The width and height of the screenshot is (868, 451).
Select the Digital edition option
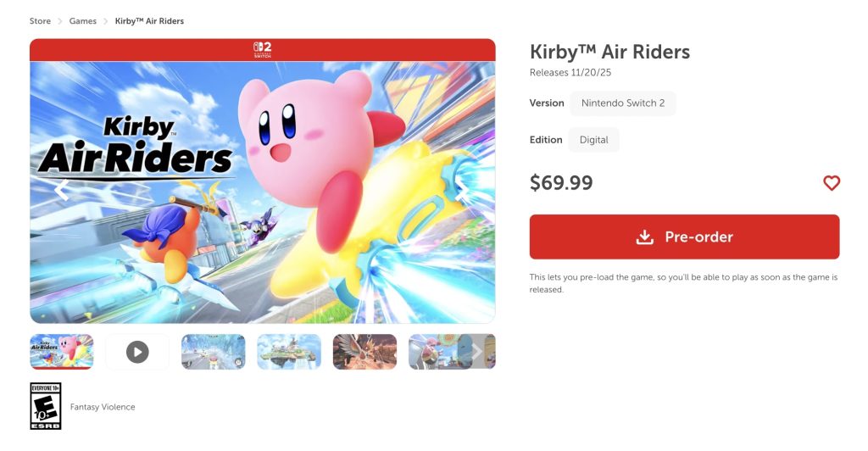[x=594, y=140]
